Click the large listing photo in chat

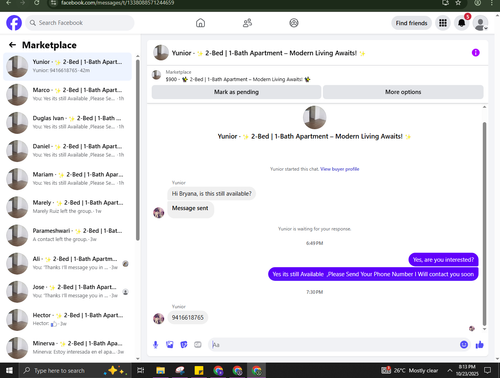[314, 117]
